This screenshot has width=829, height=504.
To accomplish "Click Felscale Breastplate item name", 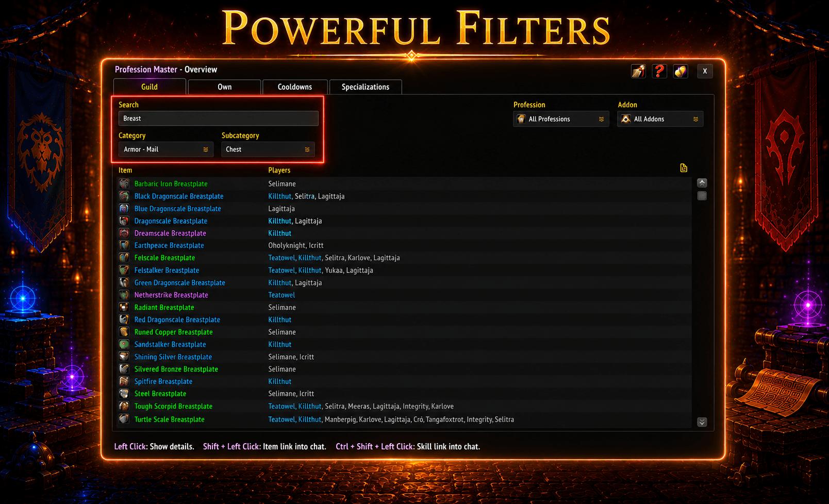I will click(164, 258).
